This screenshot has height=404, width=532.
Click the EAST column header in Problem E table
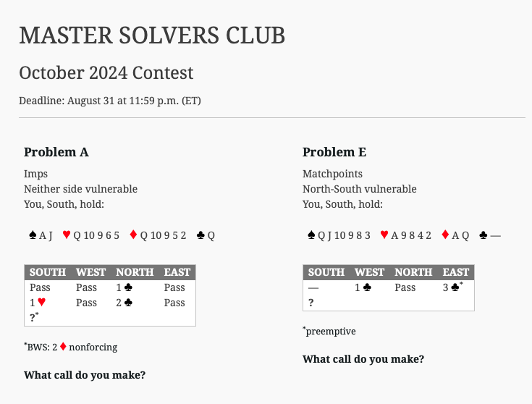tap(456, 272)
